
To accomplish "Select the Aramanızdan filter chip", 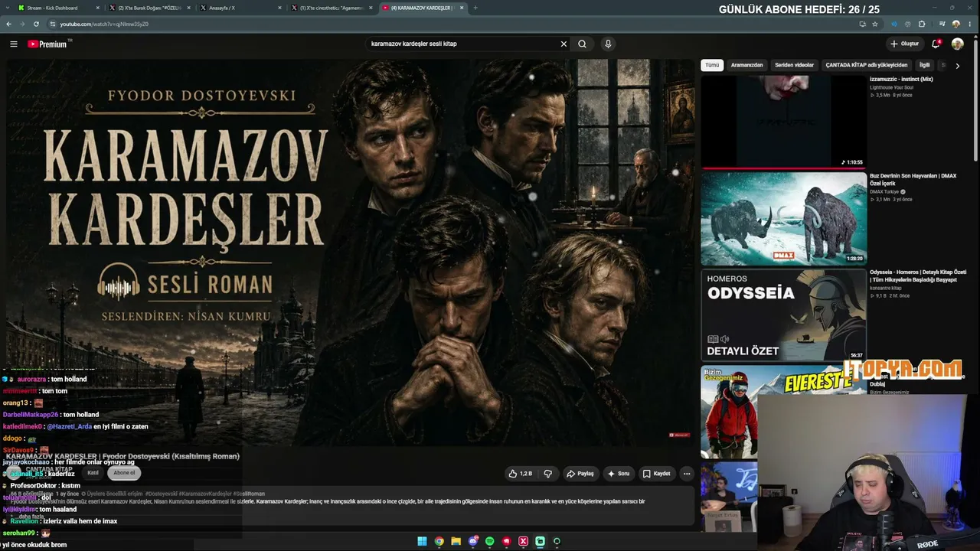I will point(746,65).
